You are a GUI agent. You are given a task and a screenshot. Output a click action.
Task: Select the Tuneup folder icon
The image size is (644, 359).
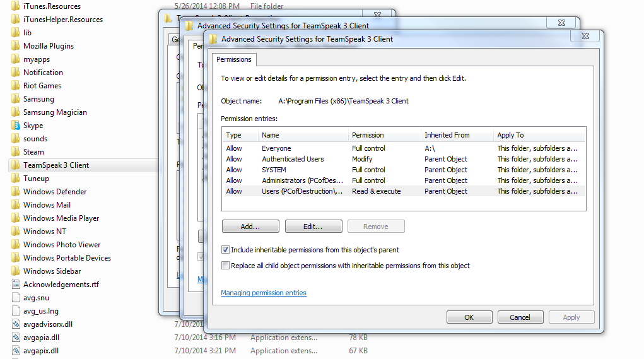click(x=16, y=179)
